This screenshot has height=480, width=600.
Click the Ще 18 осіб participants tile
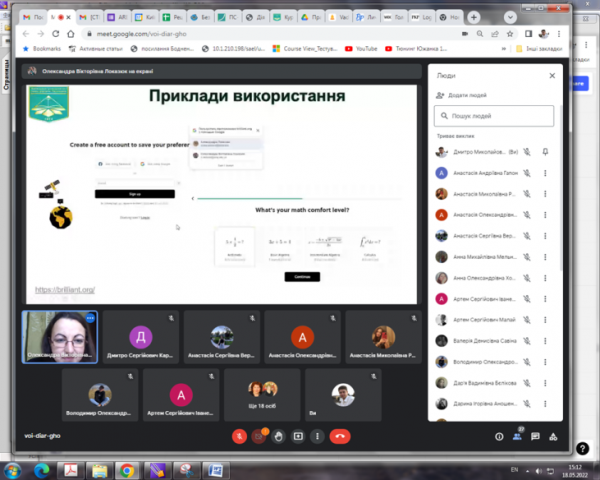click(262, 395)
